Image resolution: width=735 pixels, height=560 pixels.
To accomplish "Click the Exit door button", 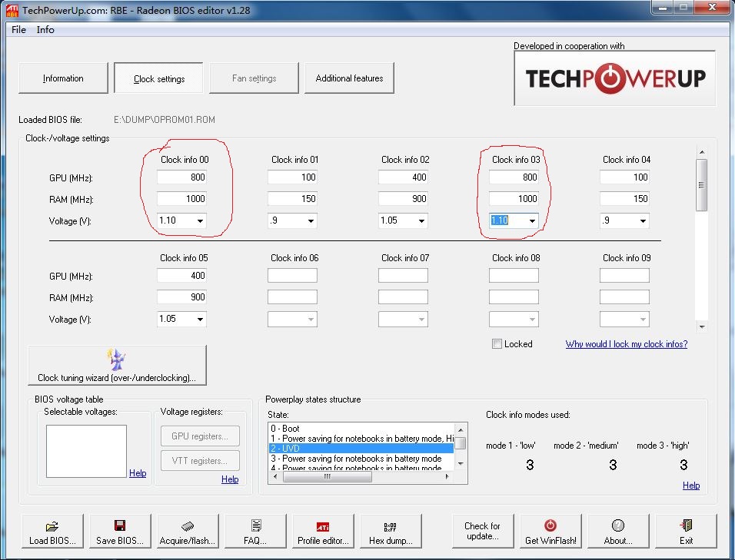I will 686,531.
